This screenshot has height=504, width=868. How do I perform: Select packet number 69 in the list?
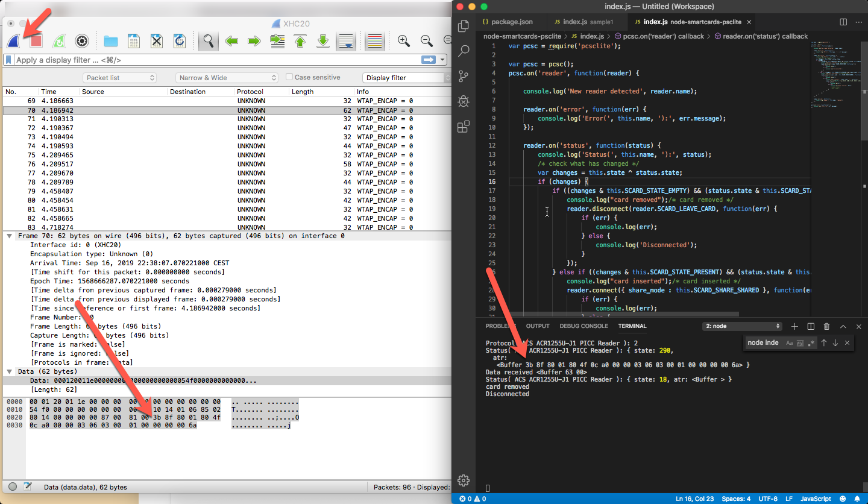227,101
